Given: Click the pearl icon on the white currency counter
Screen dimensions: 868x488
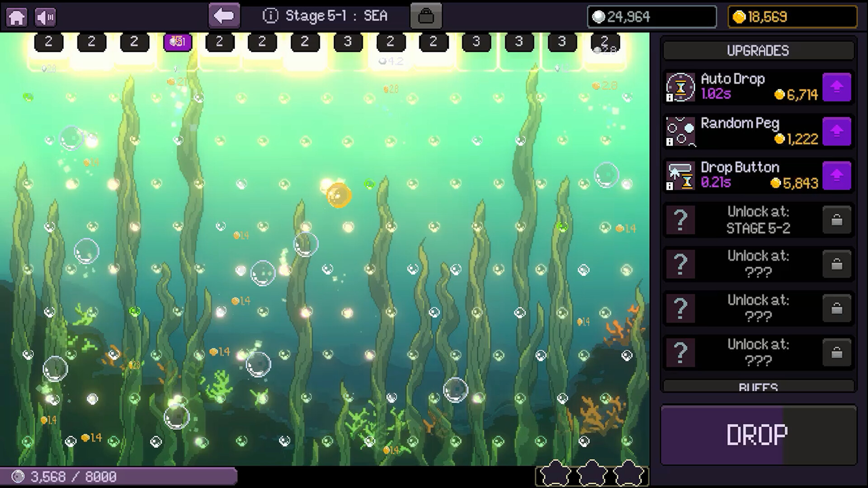Looking at the screenshot, I should pos(598,17).
